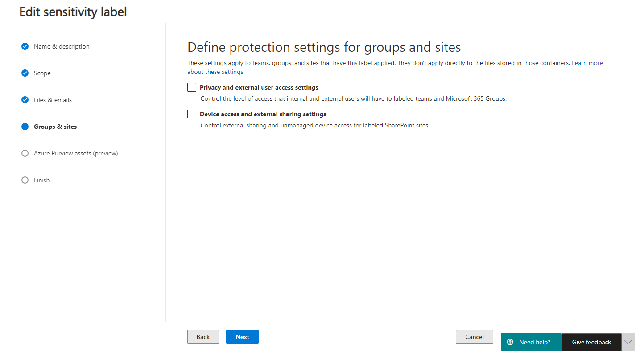Image resolution: width=644 pixels, height=351 pixels.
Task: Go to the Name & description step
Action: (x=62, y=46)
